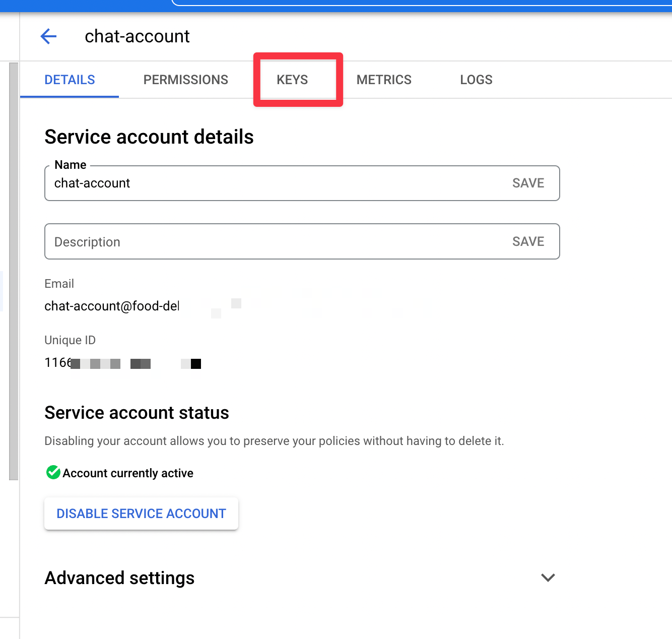Click the blue back arrow icon

click(x=48, y=36)
